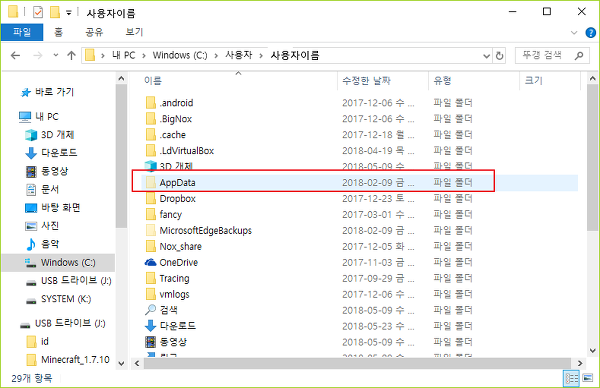Select the Dropbox folder icon

(151, 199)
